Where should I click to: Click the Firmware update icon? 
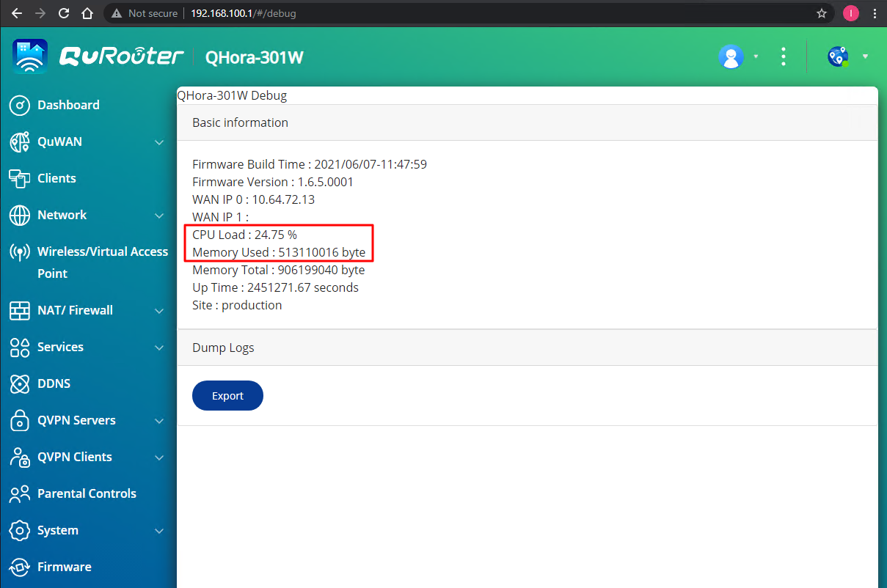(19, 567)
